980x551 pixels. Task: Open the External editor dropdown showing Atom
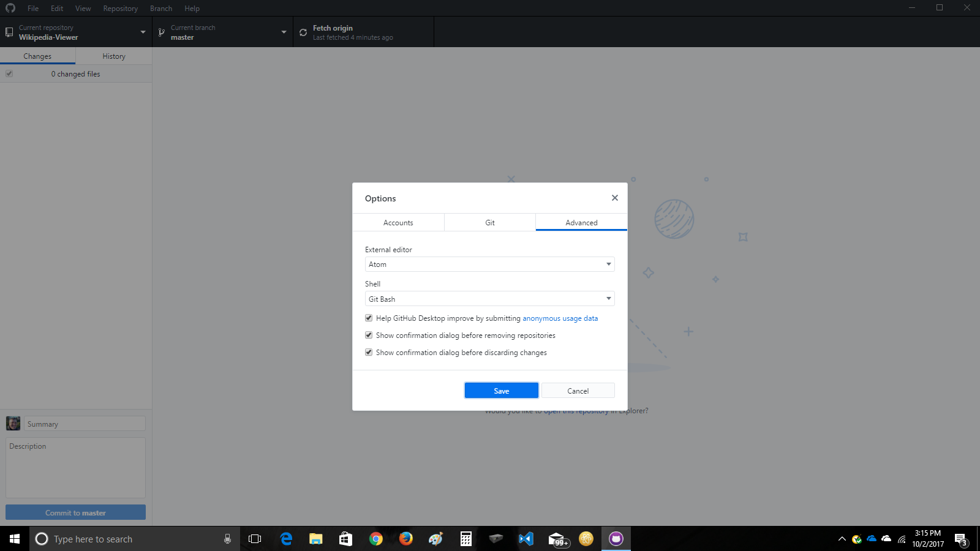489,264
